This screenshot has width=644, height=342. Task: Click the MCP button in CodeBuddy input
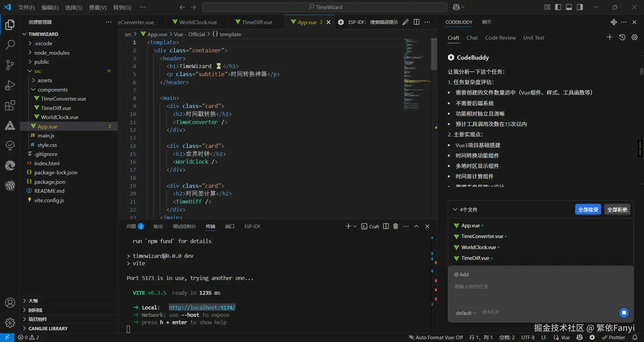coord(490,312)
